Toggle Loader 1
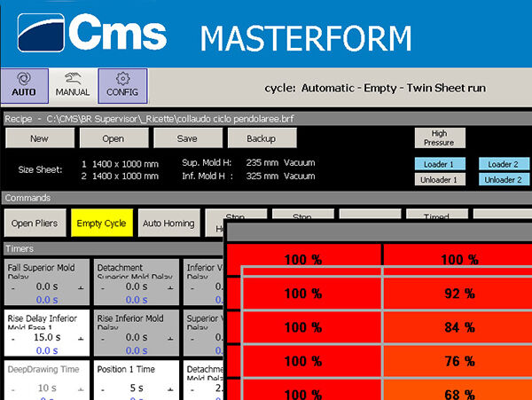The height and width of the screenshot is (400, 532). tap(440, 163)
